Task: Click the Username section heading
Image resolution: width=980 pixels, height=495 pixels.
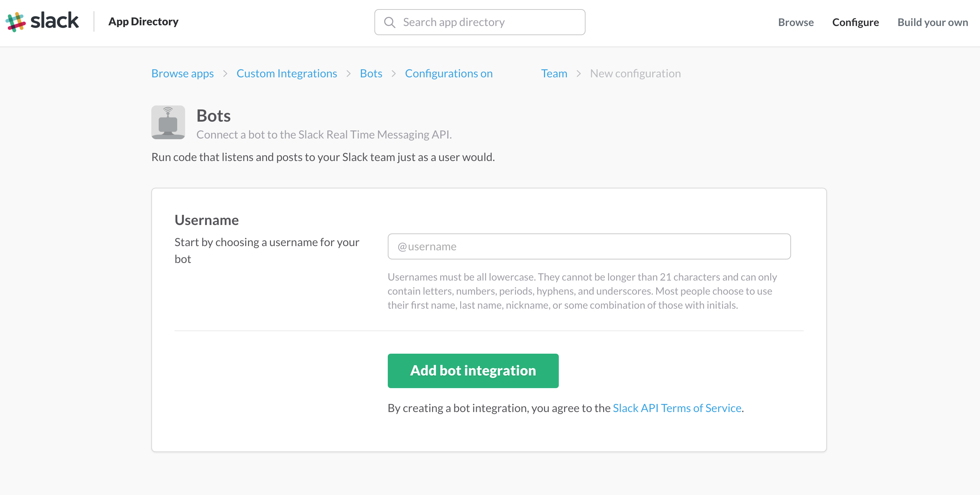Action: coord(206,220)
